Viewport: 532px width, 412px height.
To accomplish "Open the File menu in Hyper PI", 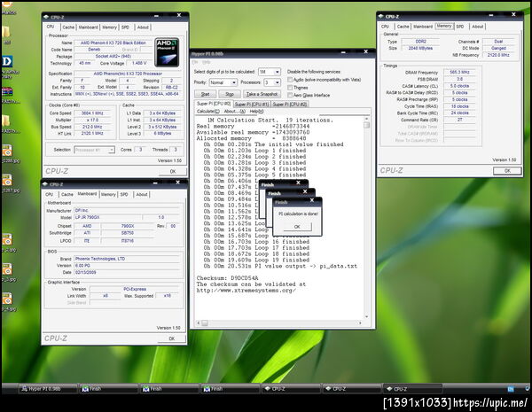I will 195,62.
